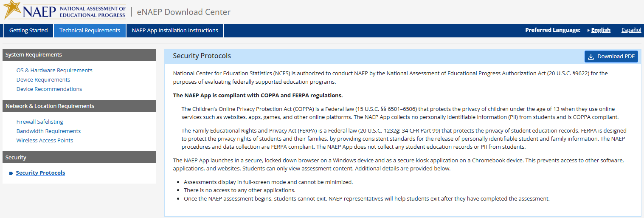The width and height of the screenshot is (644, 218).
Task: Click the bullet marker beside Security Protocols
Action: click(11, 173)
